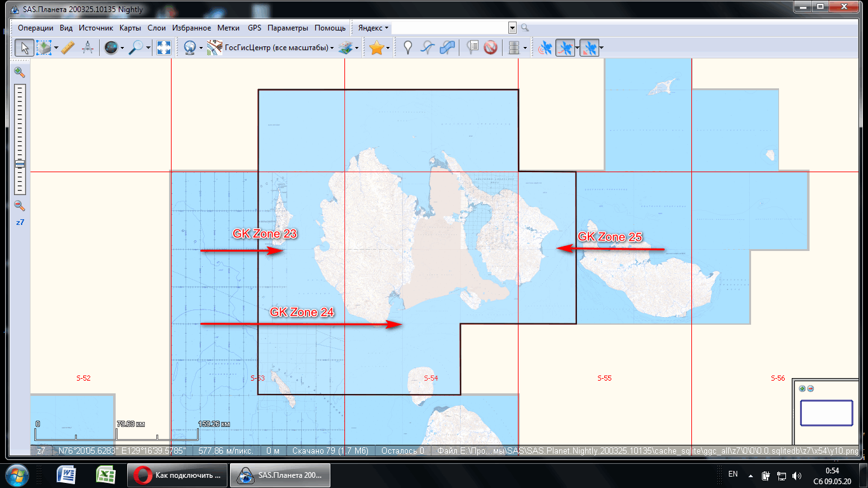Open the Карты menu
The height and width of the screenshot is (488, 868).
point(130,28)
